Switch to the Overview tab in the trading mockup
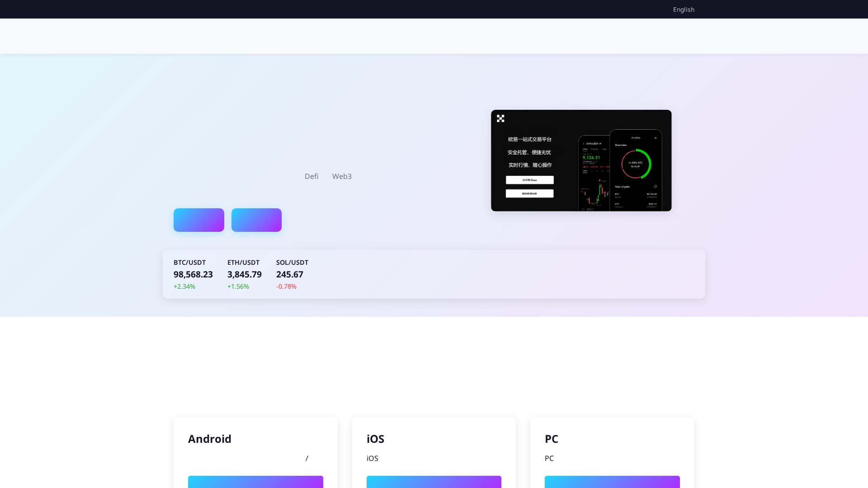 pos(594,149)
